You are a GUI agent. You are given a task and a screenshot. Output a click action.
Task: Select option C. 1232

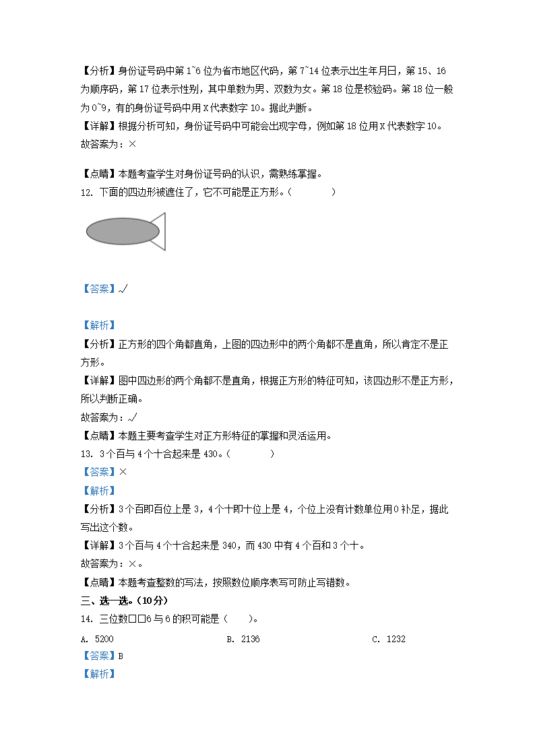pyautogui.click(x=389, y=640)
